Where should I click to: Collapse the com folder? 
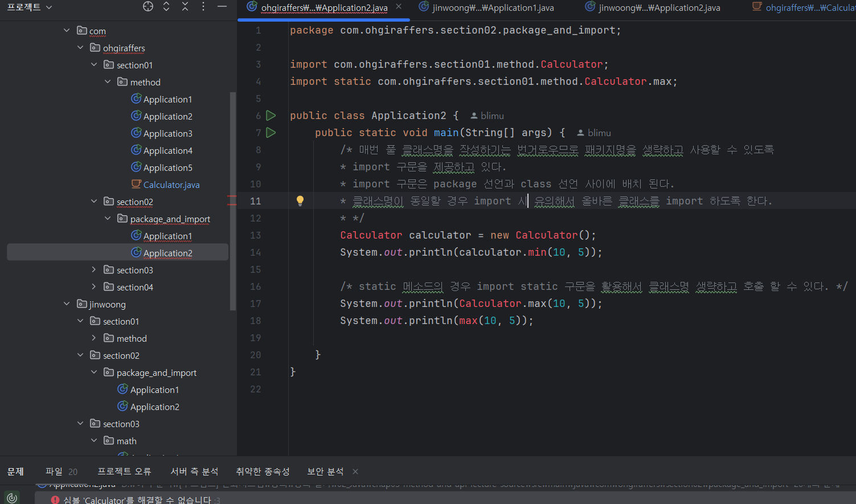[67, 30]
